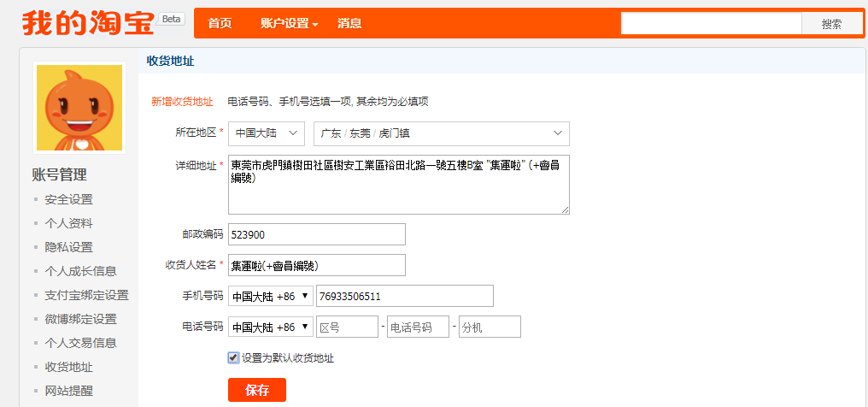Click the 收货地址 panel header tab
868x407 pixels.
click(171, 61)
